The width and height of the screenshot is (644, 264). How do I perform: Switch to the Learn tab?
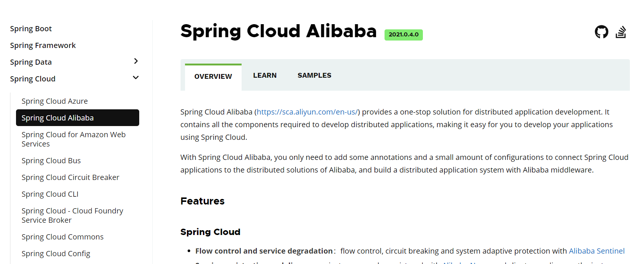pyautogui.click(x=265, y=75)
